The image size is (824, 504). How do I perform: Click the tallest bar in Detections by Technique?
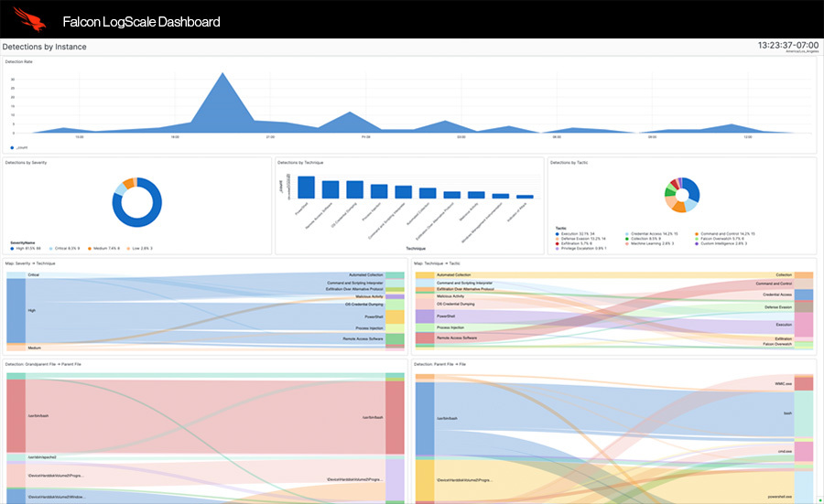(306, 187)
